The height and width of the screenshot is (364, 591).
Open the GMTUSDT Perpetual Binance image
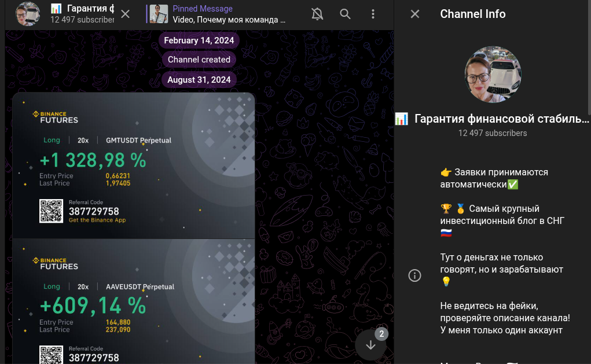pyautogui.click(x=134, y=166)
